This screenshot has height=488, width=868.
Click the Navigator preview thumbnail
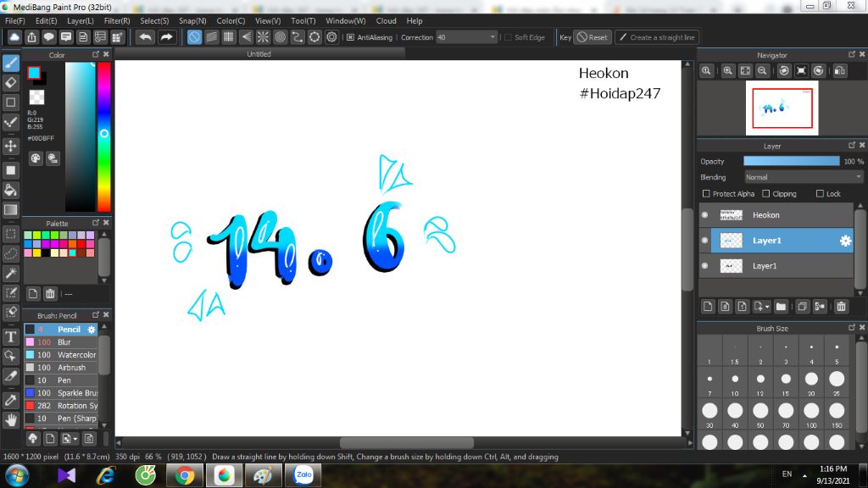782,108
